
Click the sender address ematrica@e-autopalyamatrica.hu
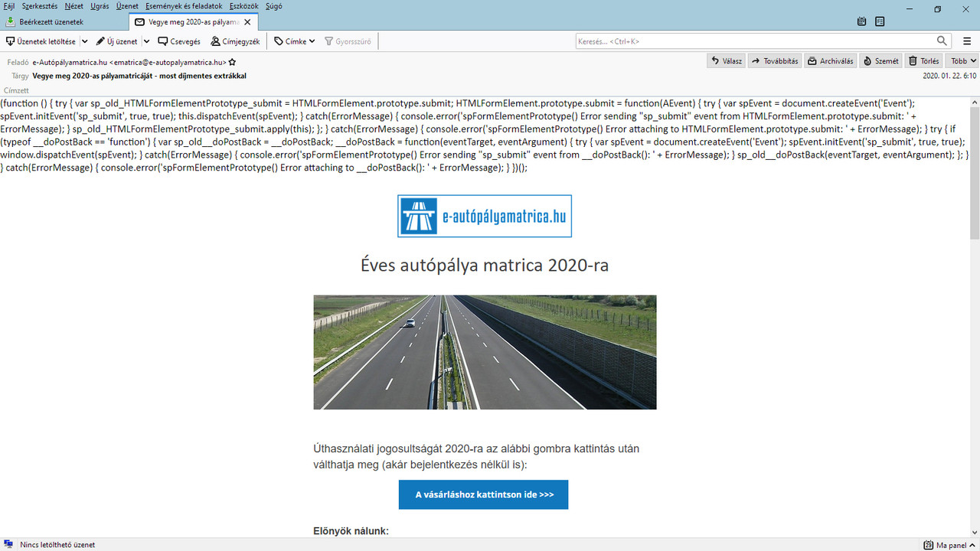(168, 62)
